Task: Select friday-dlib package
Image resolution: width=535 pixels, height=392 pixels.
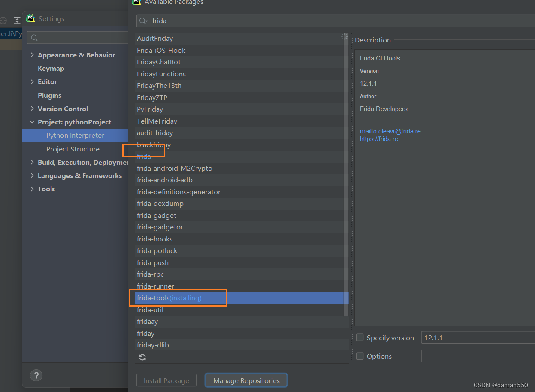Action: (x=242, y=345)
